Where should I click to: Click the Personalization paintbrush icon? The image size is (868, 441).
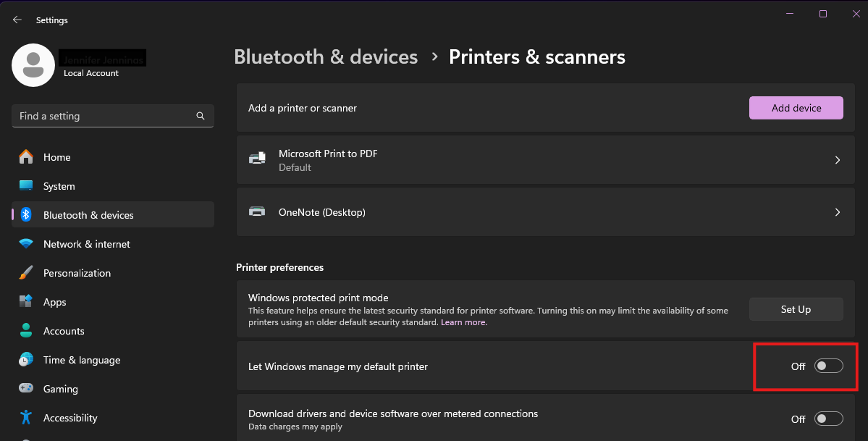click(26, 272)
